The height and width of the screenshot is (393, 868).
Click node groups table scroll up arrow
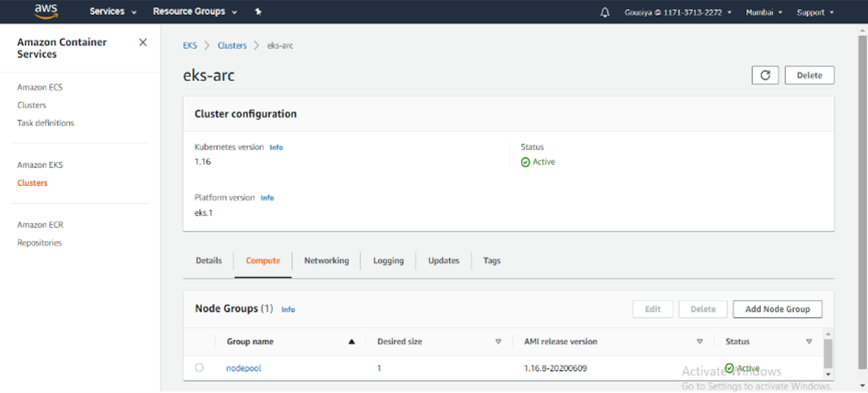click(x=828, y=334)
